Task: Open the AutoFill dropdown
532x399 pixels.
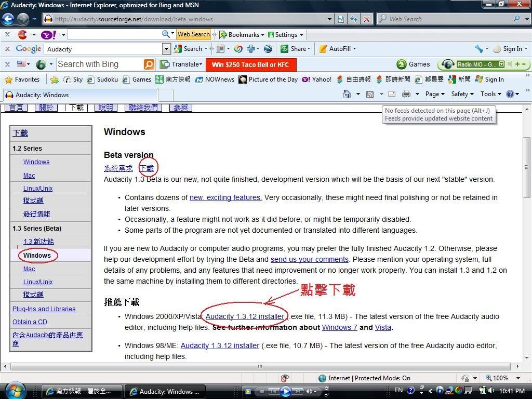Action: click(x=338, y=49)
